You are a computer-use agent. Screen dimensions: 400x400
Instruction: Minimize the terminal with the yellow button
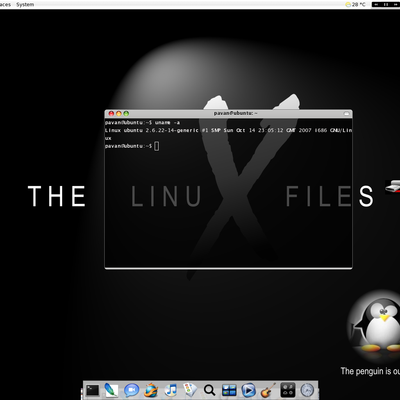click(x=119, y=114)
